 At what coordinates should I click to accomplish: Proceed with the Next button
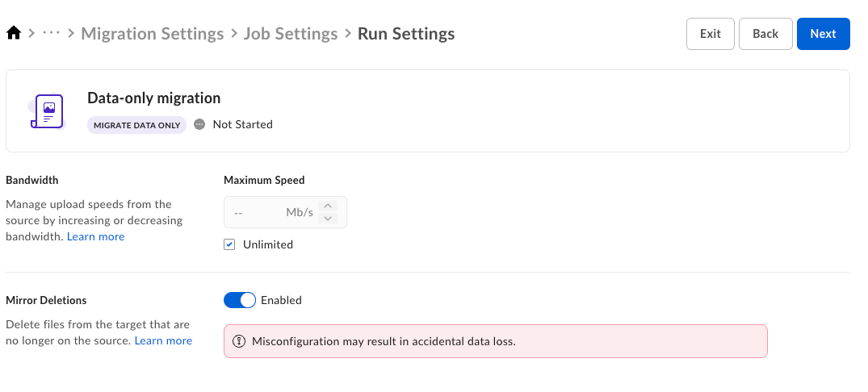click(x=823, y=34)
